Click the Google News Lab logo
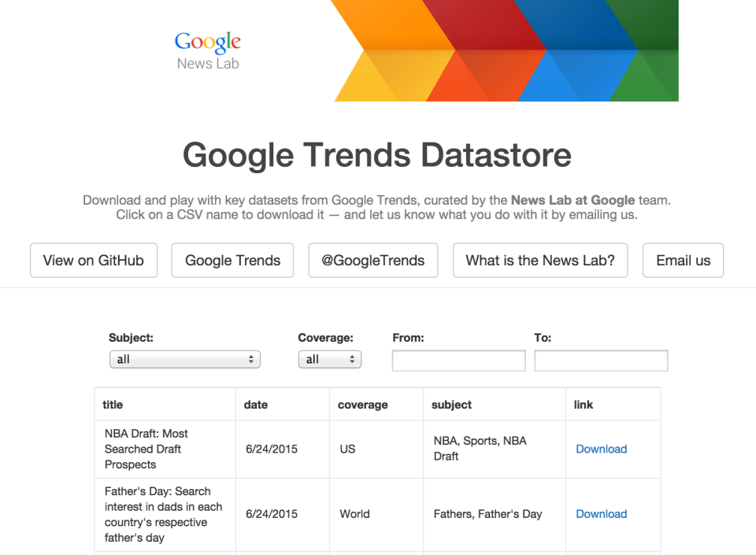 tap(207, 49)
